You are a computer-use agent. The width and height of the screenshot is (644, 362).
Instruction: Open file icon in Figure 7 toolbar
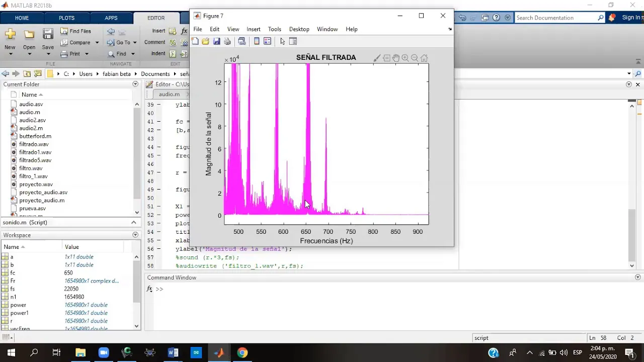click(205, 41)
